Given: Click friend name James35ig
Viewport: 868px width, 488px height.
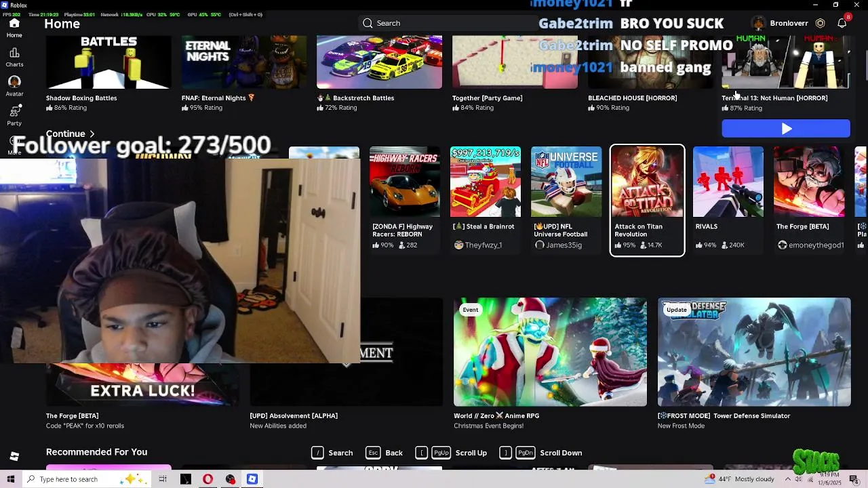Looking at the screenshot, I should 564,245.
